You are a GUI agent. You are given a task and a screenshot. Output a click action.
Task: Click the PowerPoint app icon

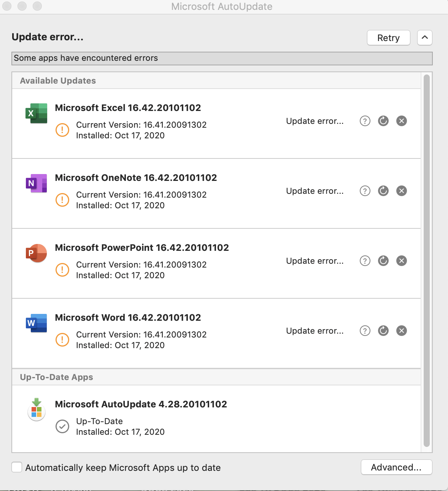tap(37, 253)
